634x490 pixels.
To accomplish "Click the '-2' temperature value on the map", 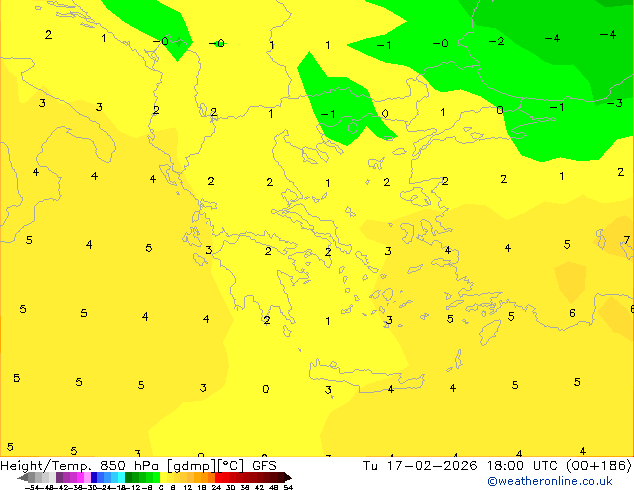I will (497, 42).
